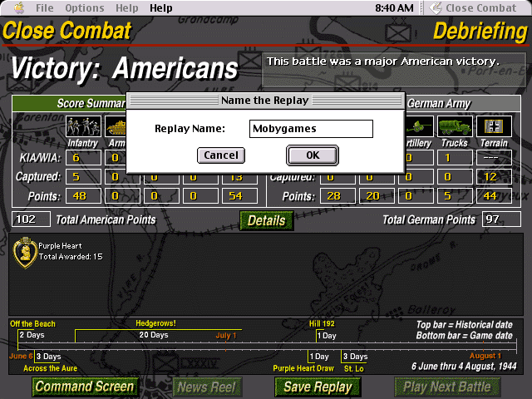Click the German Trucks icon
The height and width of the screenshot is (399, 532).
pyautogui.click(x=455, y=126)
